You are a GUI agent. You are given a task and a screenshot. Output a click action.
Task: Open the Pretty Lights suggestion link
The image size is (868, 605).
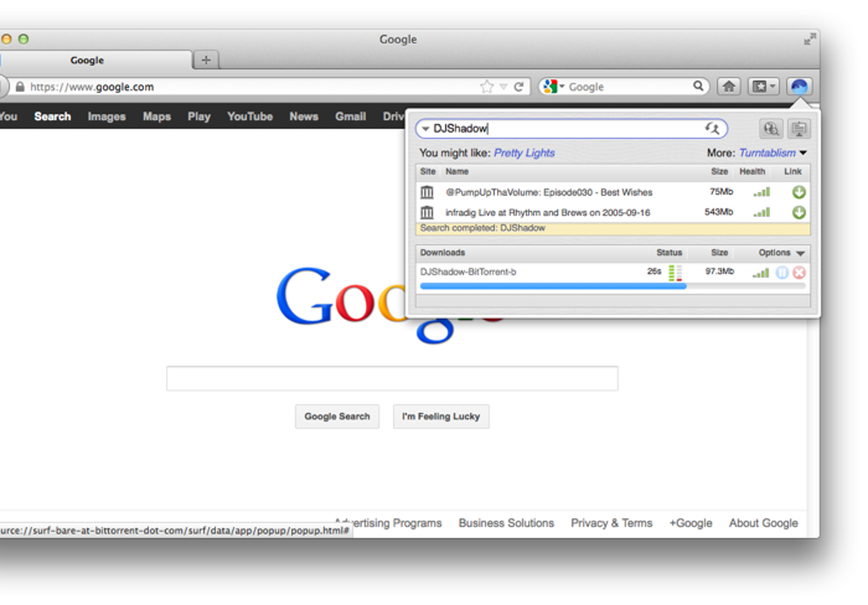tap(523, 153)
